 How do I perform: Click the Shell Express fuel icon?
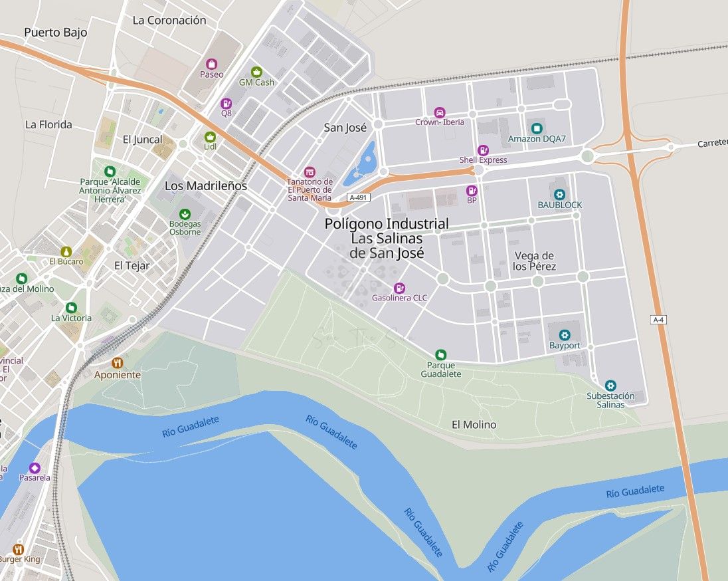[x=483, y=150]
